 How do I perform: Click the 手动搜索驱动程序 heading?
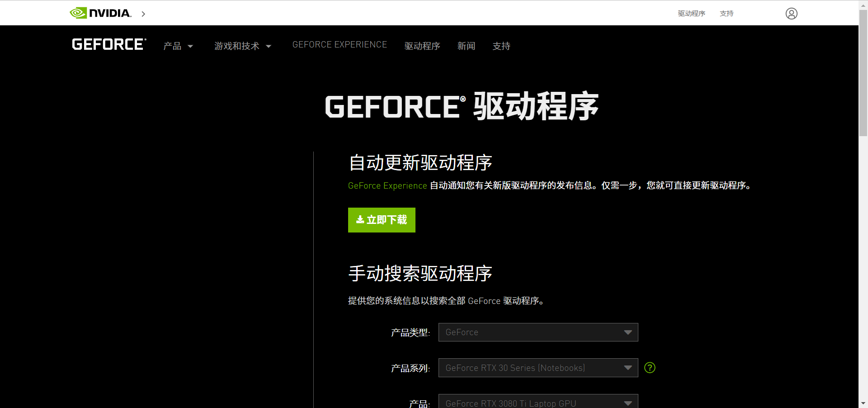[420, 273]
